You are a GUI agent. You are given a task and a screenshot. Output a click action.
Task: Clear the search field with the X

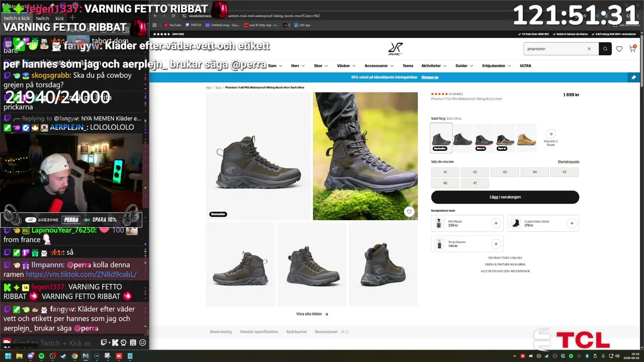point(589,49)
